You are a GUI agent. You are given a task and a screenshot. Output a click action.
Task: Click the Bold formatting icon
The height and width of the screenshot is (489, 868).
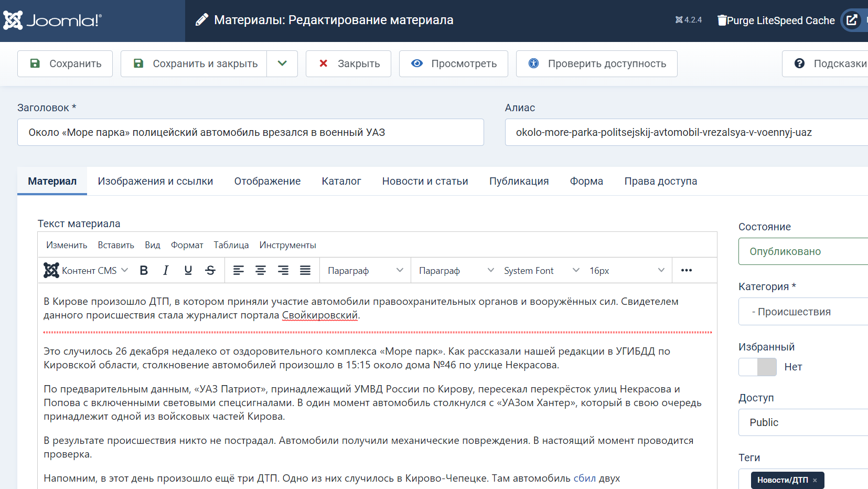pyautogui.click(x=144, y=271)
